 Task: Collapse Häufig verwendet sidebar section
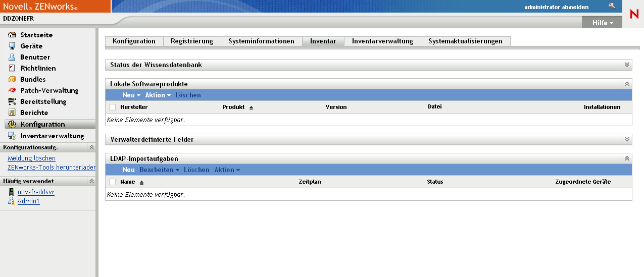[x=91, y=181]
